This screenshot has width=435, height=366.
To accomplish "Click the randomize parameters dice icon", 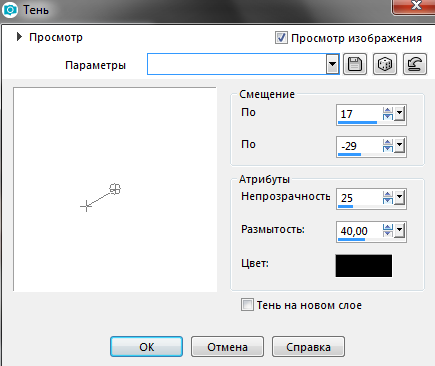I will tap(385, 64).
